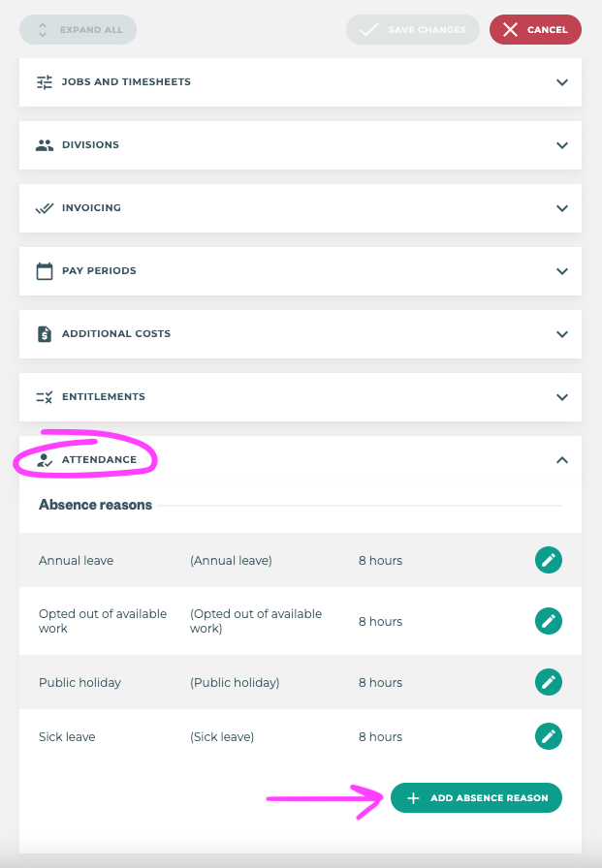602x868 pixels.
Task: Click the Invoicing double-check icon
Action: point(45,208)
